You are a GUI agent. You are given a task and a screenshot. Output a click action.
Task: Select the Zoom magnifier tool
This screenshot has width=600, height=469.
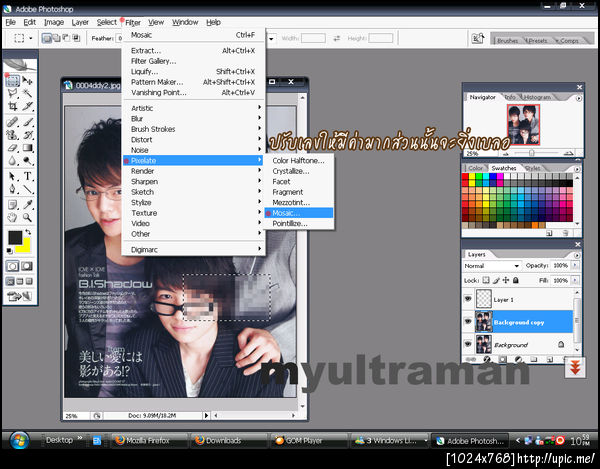click(28, 218)
